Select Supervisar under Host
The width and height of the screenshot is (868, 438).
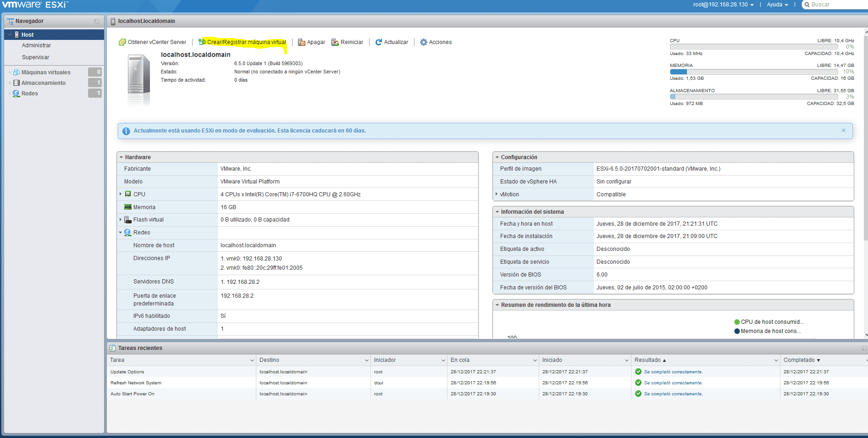click(x=36, y=57)
